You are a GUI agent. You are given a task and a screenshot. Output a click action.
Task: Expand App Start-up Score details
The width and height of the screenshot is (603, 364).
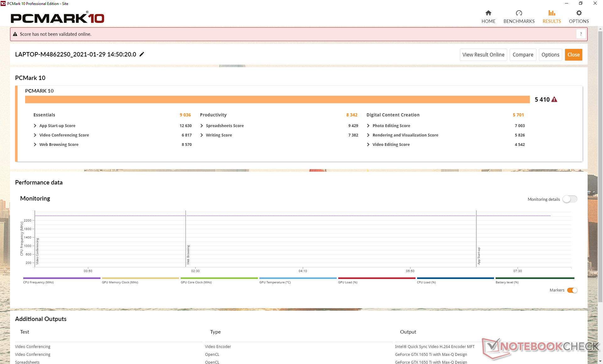35,126
